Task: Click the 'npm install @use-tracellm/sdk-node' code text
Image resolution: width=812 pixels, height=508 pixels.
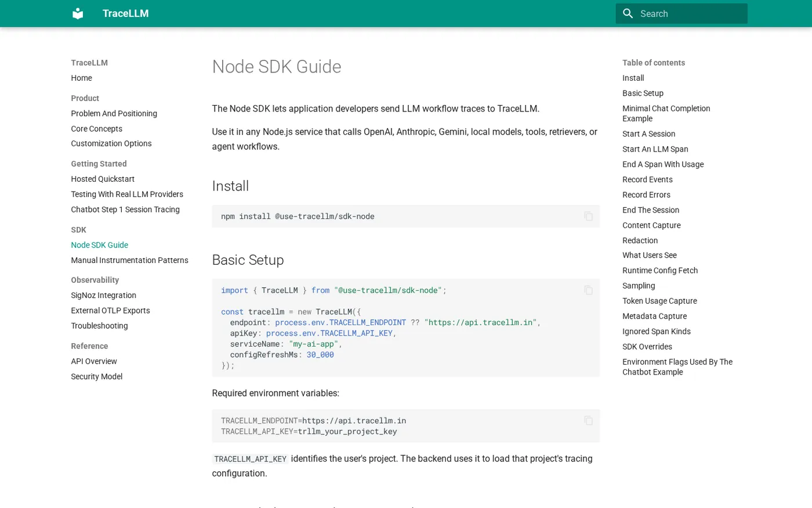Action: tap(298, 216)
